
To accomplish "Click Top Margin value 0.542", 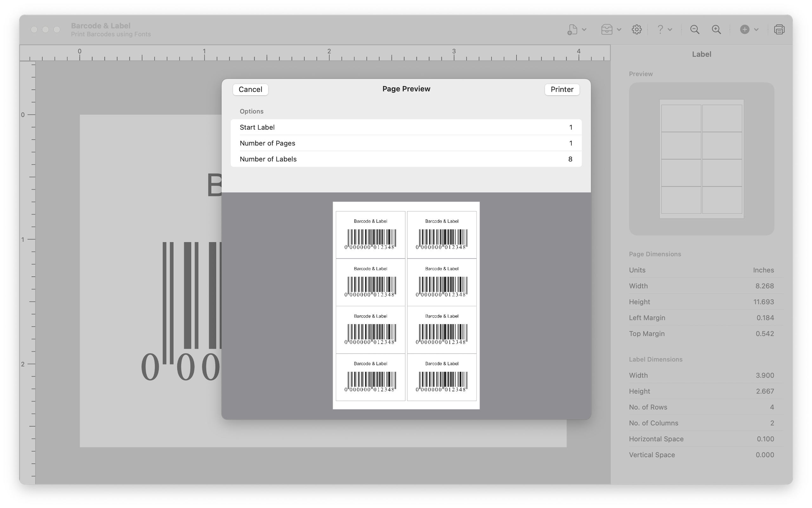I will 765,334.
